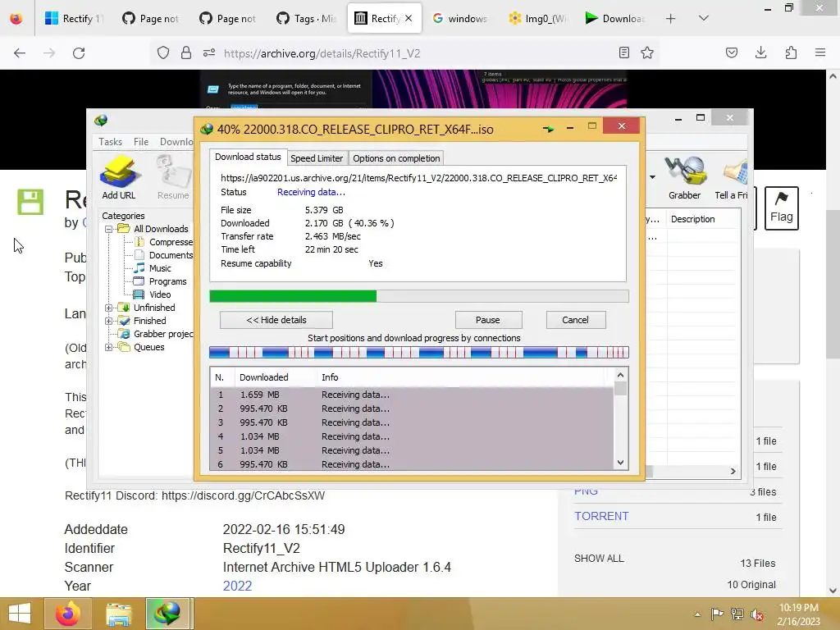Click the green download progress bar

click(x=419, y=296)
